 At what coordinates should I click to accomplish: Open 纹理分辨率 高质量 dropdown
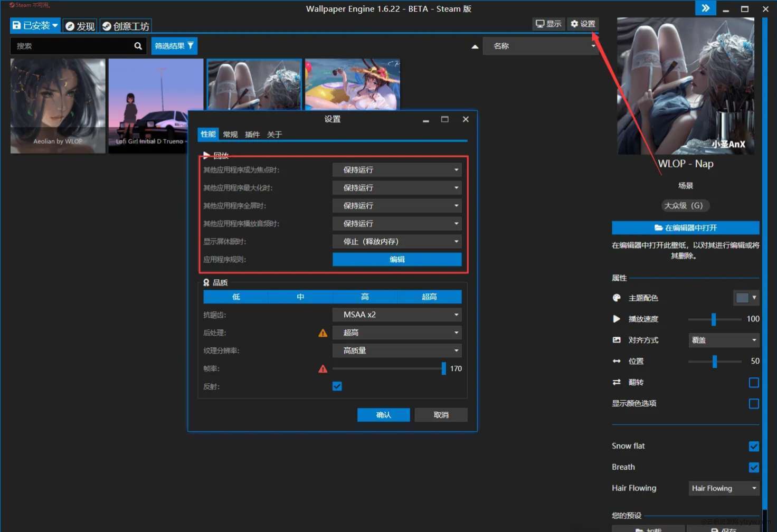pyautogui.click(x=397, y=350)
